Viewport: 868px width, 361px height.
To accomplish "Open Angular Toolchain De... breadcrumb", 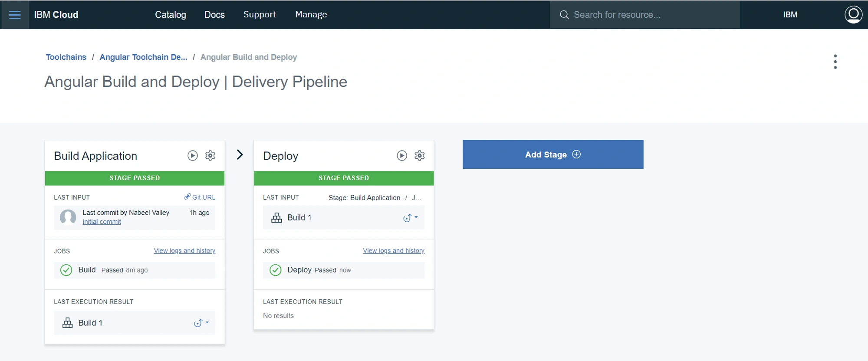I will [x=144, y=57].
